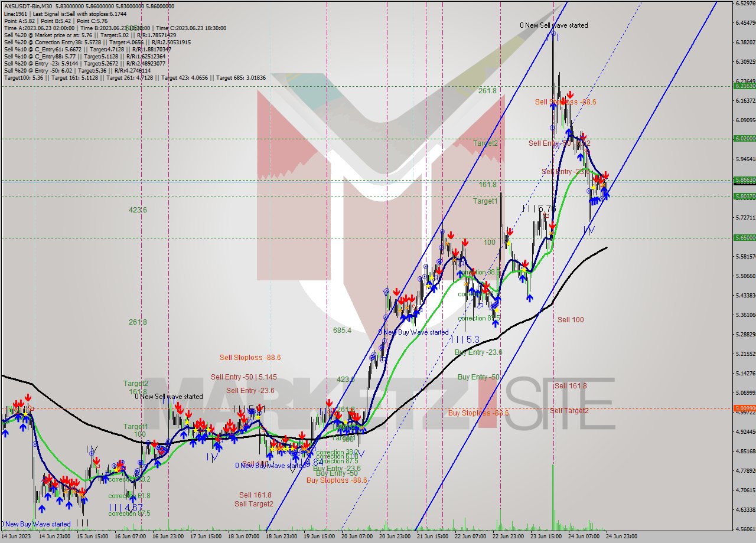Image resolution: width=756 pixels, height=543 pixels.
Task: Click the 5.215 price axis label
Action: coord(745,354)
